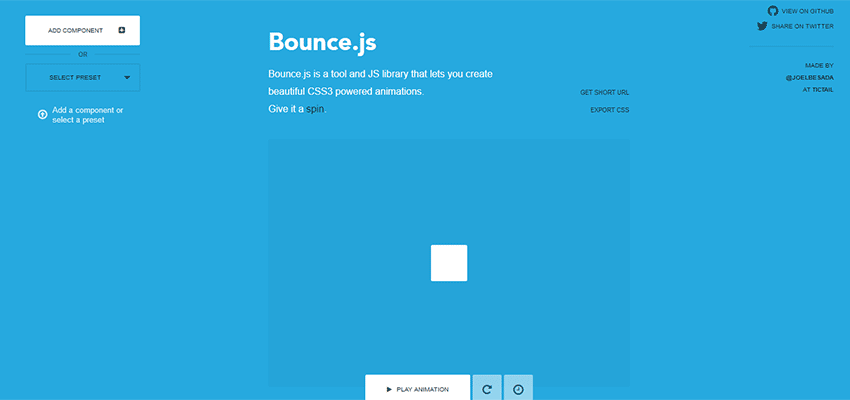850x400 pixels.
Task: Toggle the loop animation button
Action: 487,388
